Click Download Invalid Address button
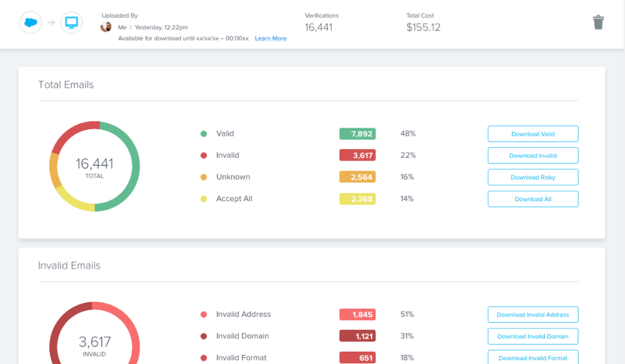The width and height of the screenshot is (625, 364). [x=533, y=315]
